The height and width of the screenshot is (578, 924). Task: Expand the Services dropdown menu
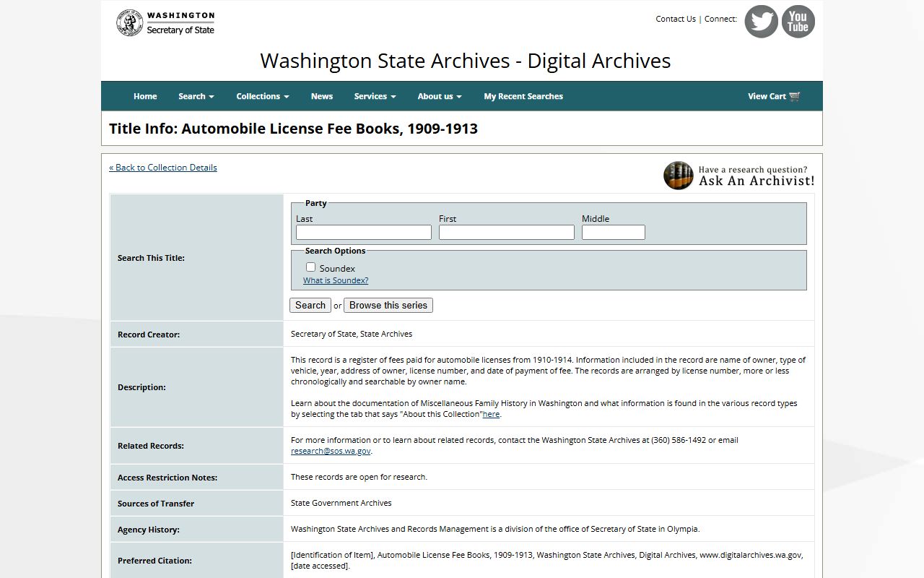tap(375, 96)
